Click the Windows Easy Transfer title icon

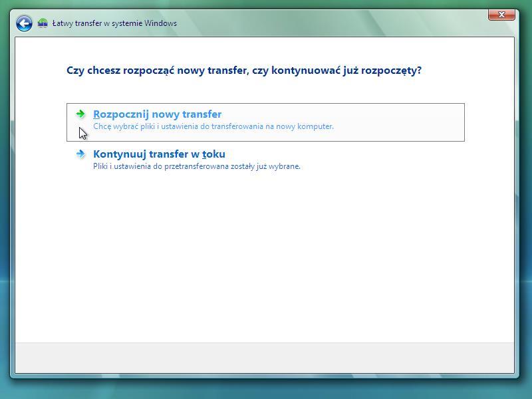pyautogui.click(x=43, y=23)
